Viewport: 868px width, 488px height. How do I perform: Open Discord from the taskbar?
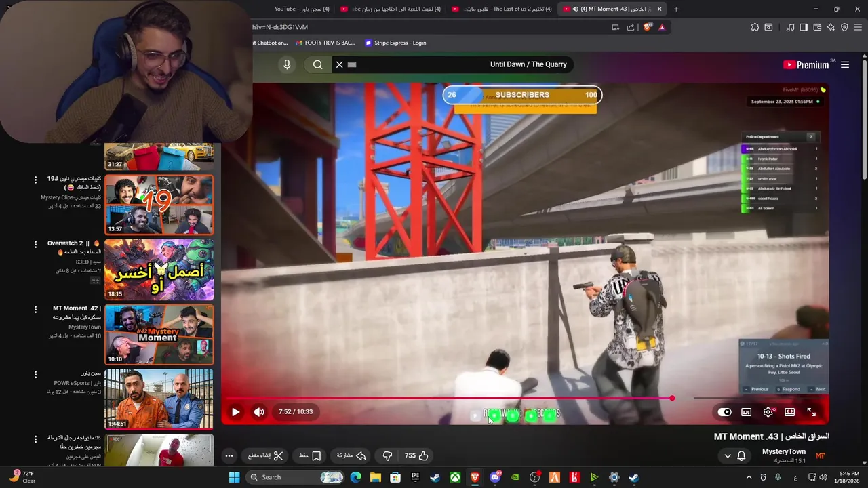[495, 477]
